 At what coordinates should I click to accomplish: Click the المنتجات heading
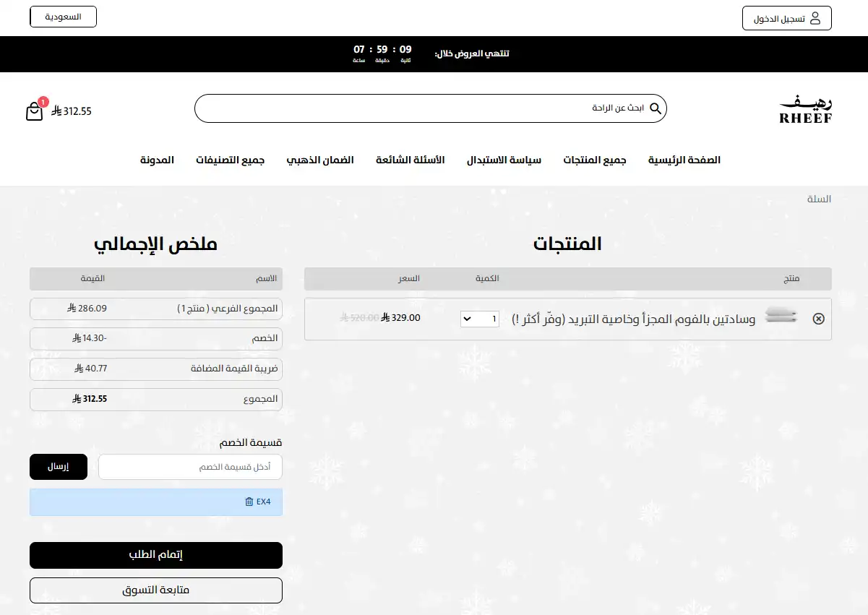tap(567, 244)
